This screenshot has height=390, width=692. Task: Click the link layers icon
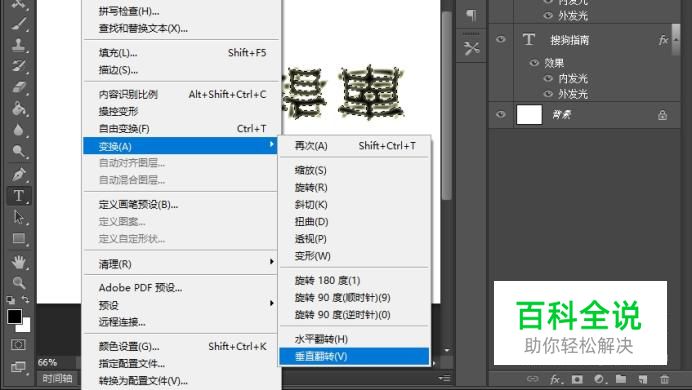point(533,379)
